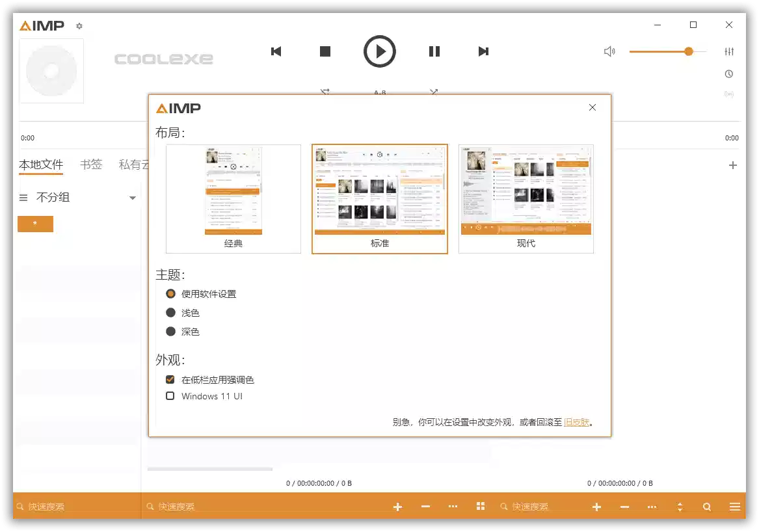Open the 不分组 grouping dropdown
The height and width of the screenshot is (532, 759).
point(78,197)
